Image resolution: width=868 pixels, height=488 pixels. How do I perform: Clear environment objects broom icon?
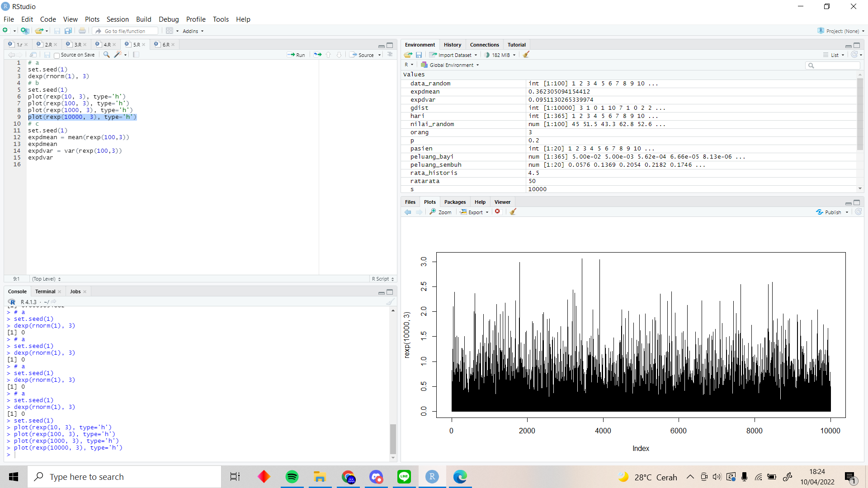click(526, 55)
